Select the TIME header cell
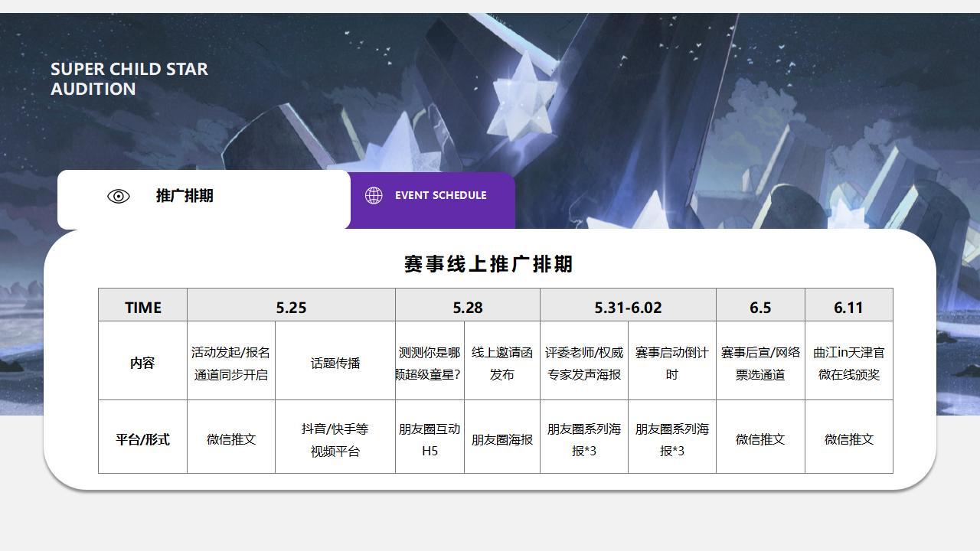The image size is (980, 551). tap(143, 305)
